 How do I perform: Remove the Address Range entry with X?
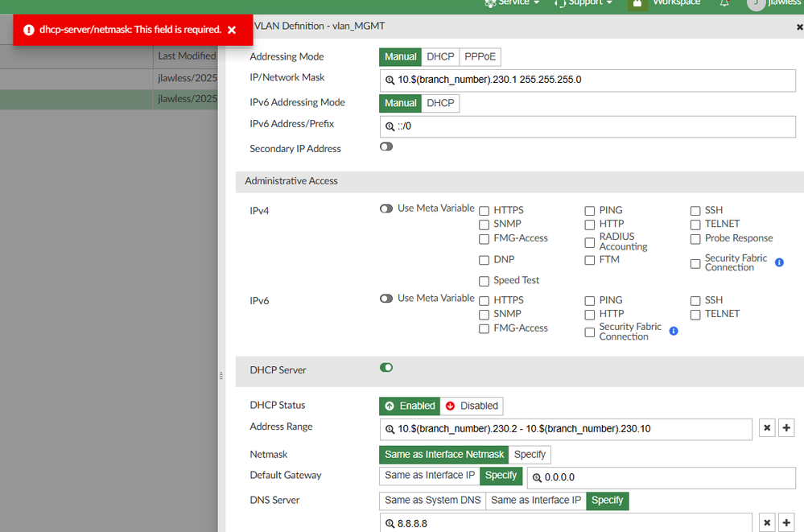coord(766,428)
